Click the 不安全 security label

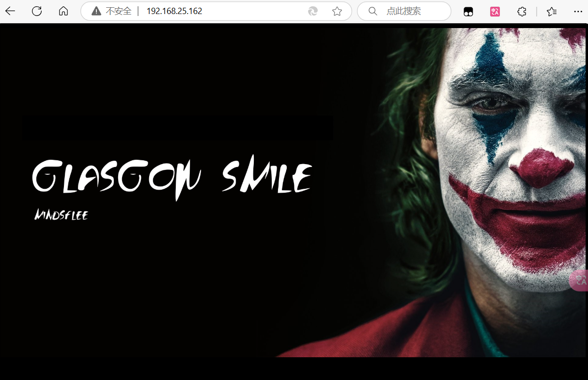(119, 11)
